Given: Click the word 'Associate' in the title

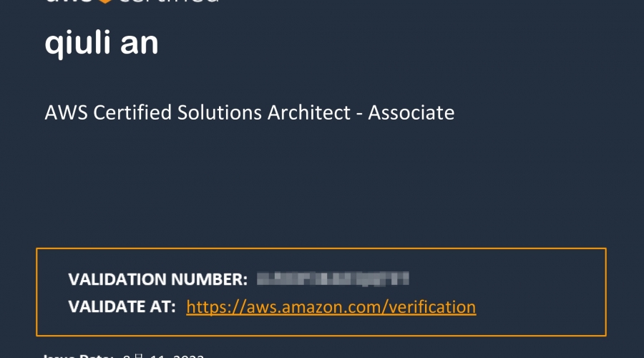Looking at the screenshot, I should point(411,112).
